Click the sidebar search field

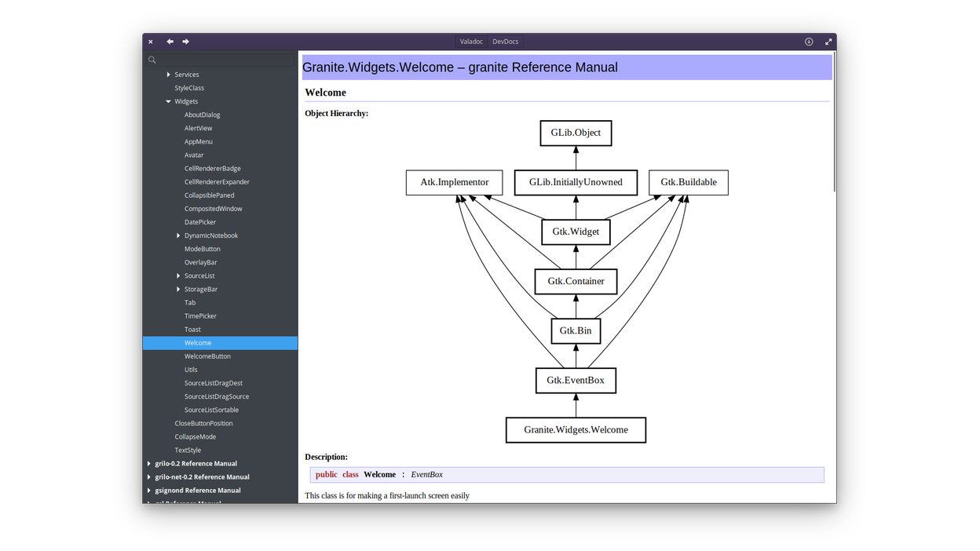click(220, 60)
